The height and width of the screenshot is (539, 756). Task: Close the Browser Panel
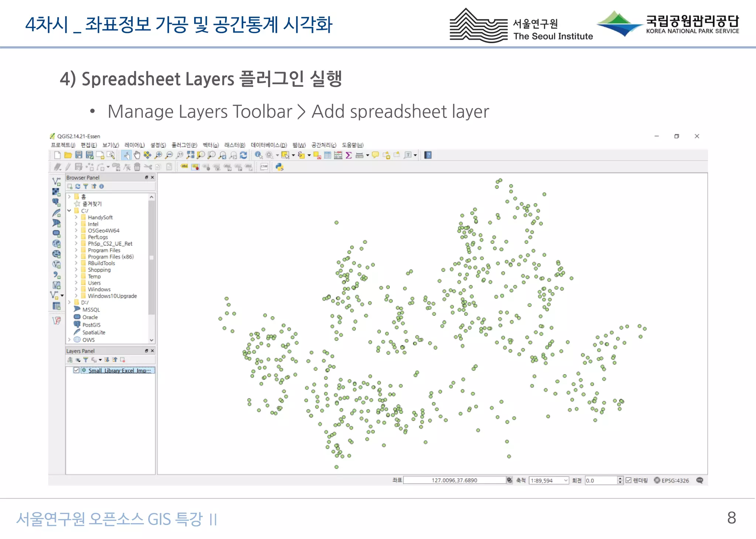tap(152, 177)
